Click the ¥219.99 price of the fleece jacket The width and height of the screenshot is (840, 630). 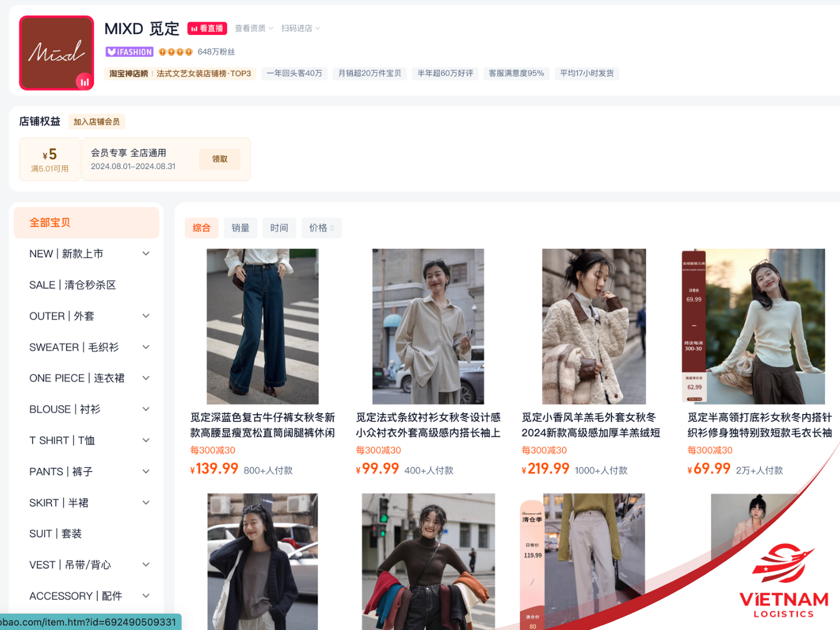pyautogui.click(x=545, y=469)
